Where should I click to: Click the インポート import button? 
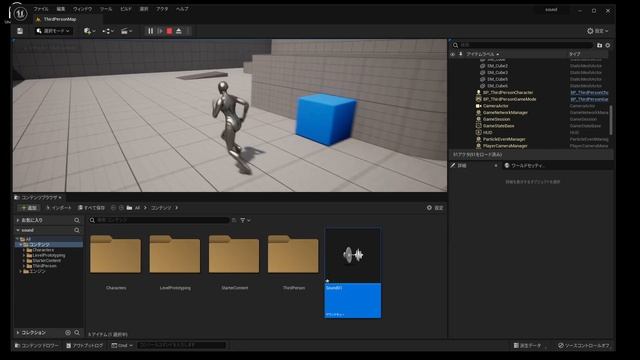pyautogui.click(x=59, y=208)
